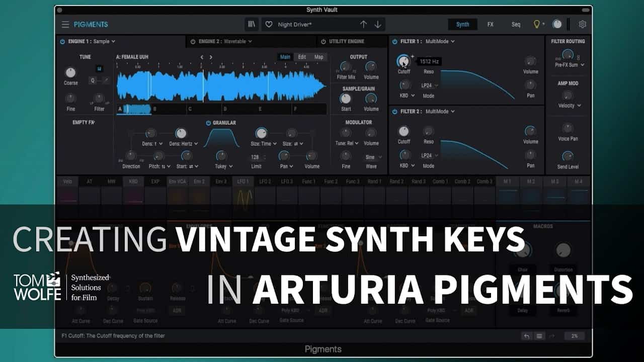
Task: Open Filter 1 LP24 mode dropdown
Action: [429, 85]
